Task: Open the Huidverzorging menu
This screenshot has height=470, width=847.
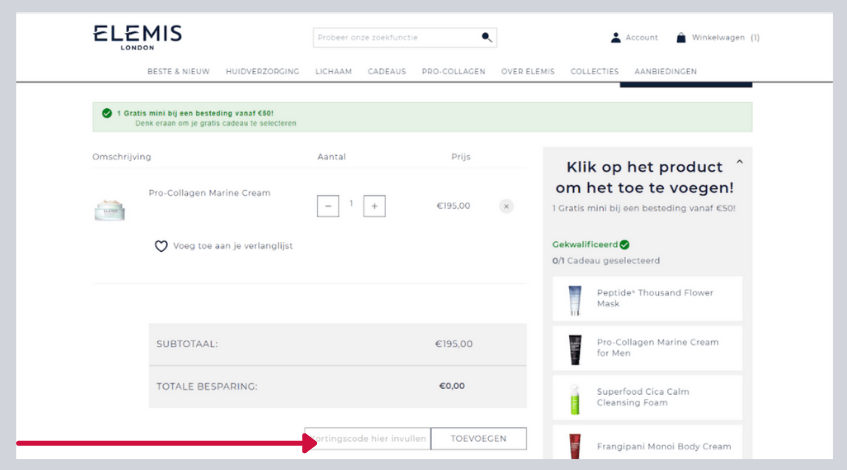Action: 263,71
